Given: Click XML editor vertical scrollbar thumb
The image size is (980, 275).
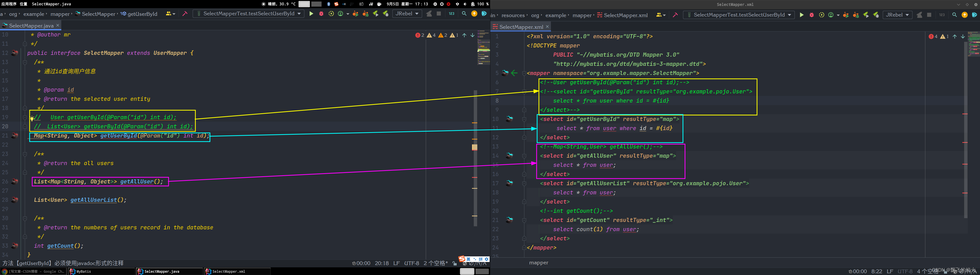Looking at the screenshot, I should point(966,130).
